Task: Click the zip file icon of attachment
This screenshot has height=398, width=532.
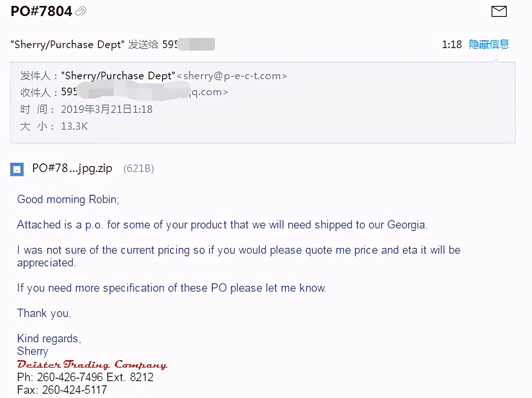Action: (17, 169)
